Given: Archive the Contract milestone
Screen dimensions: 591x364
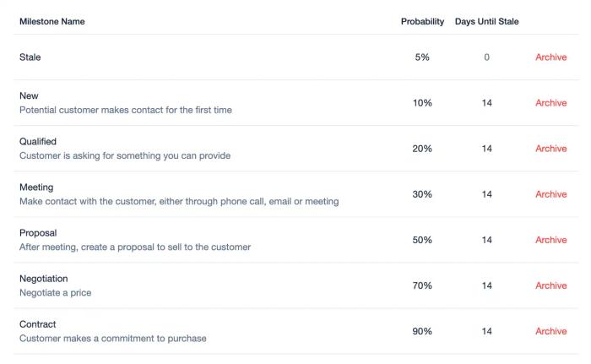Looking at the screenshot, I should [x=550, y=331].
